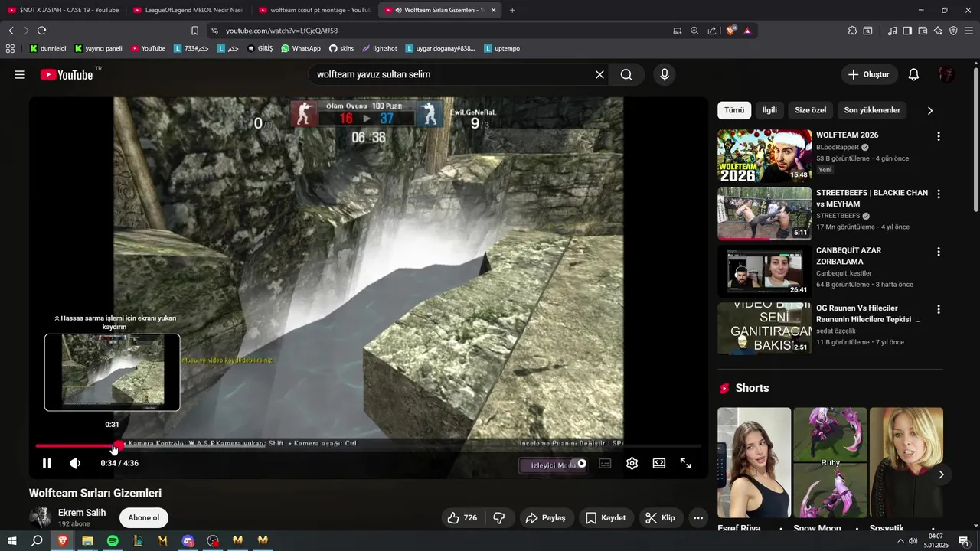The image size is (980, 551).
Task: Pause the video playback
Action: point(47,463)
